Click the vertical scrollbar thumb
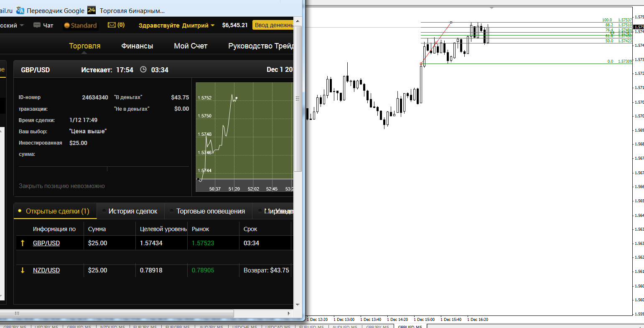 (x=298, y=99)
